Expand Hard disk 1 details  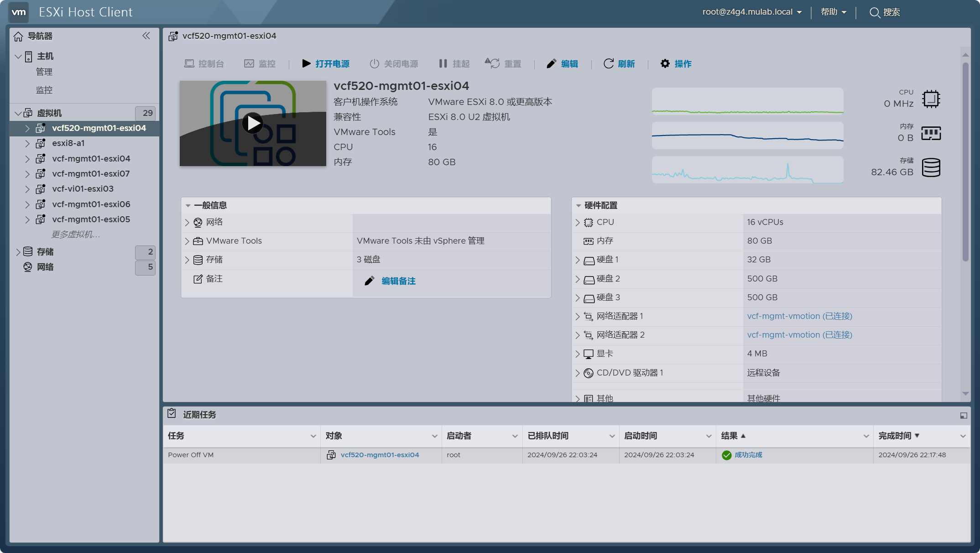click(578, 260)
